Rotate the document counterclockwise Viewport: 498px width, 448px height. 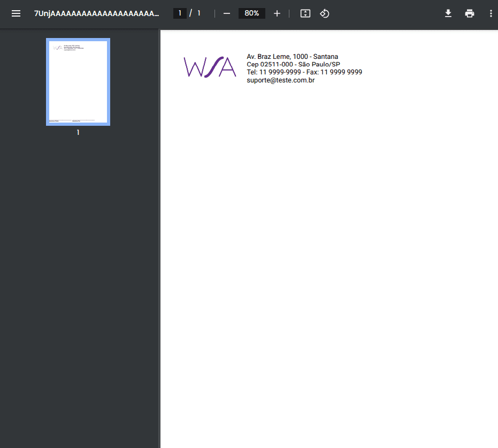pyautogui.click(x=324, y=13)
